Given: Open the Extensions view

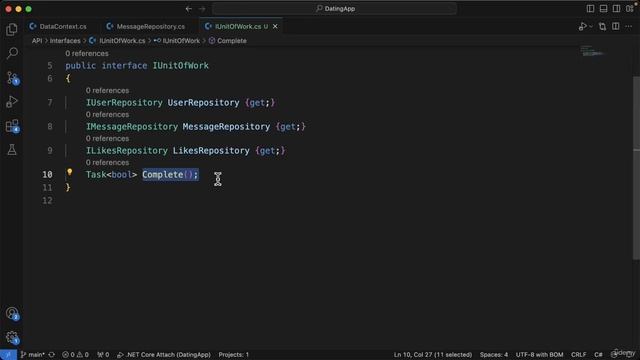Looking at the screenshot, I should [12, 126].
